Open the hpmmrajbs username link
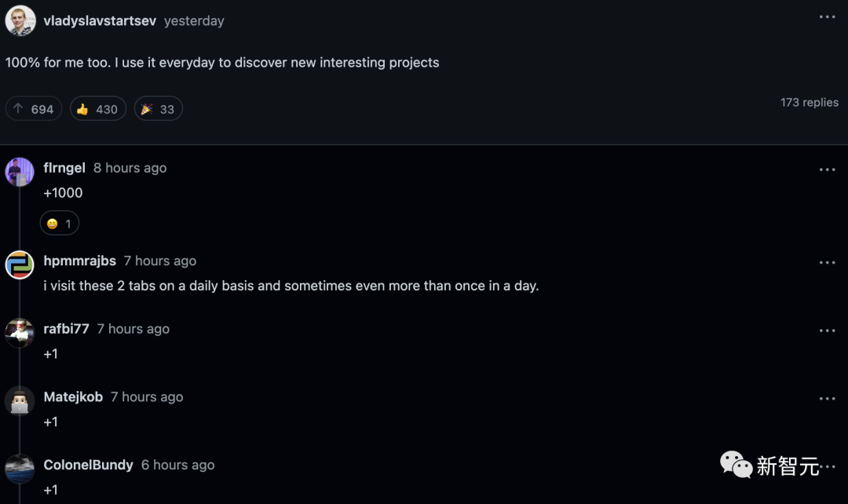 click(x=80, y=261)
